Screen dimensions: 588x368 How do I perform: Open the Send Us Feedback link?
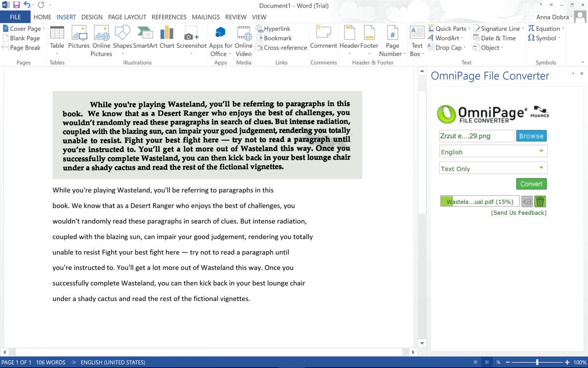pyautogui.click(x=519, y=213)
